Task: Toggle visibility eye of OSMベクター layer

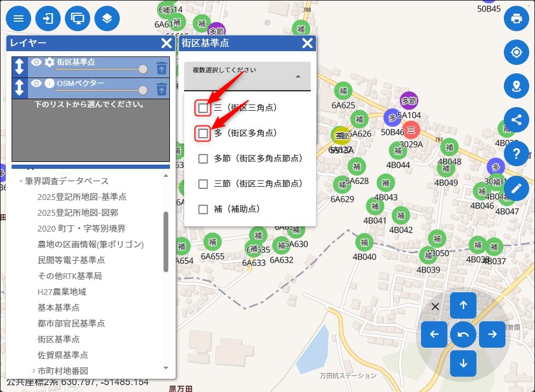Action: pyautogui.click(x=36, y=83)
